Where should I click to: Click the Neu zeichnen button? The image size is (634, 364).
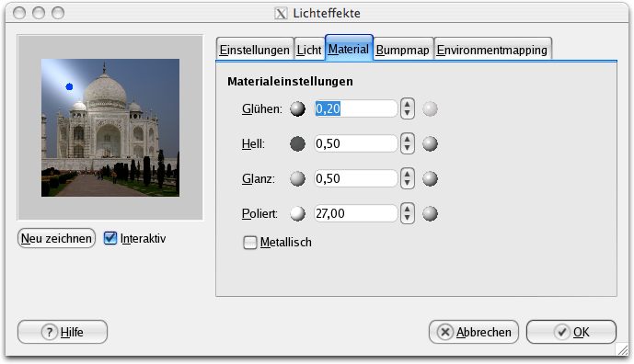(x=56, y=238)
